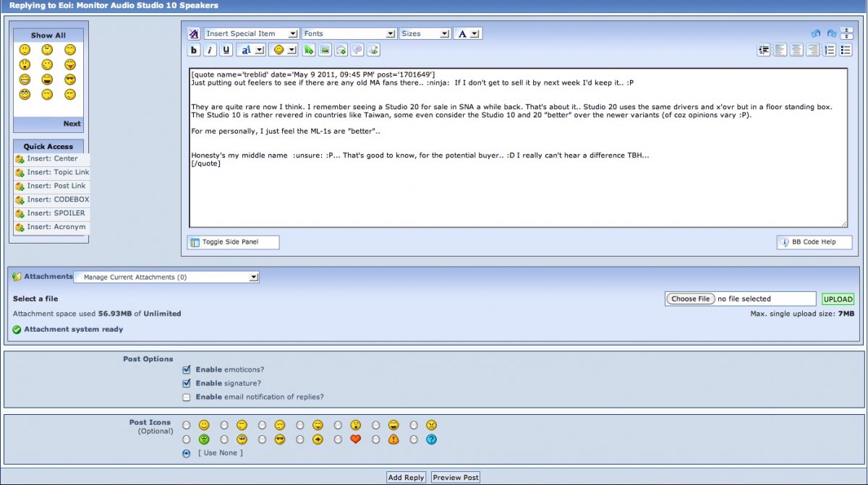This screenshot has height=485, width=868.
Task: Select the Use None post icon radio
Action: [187, 453]
